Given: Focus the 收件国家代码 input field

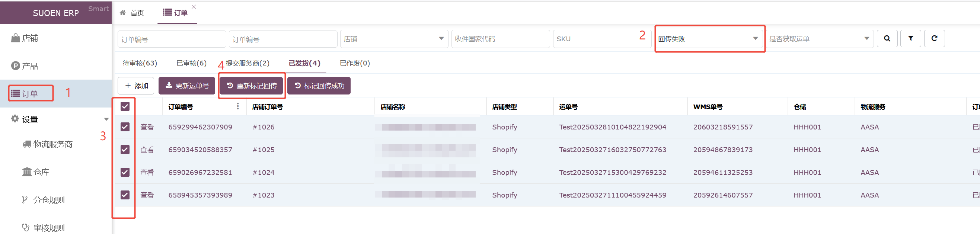Looking at the screenshot, I should tap(500, 39).
